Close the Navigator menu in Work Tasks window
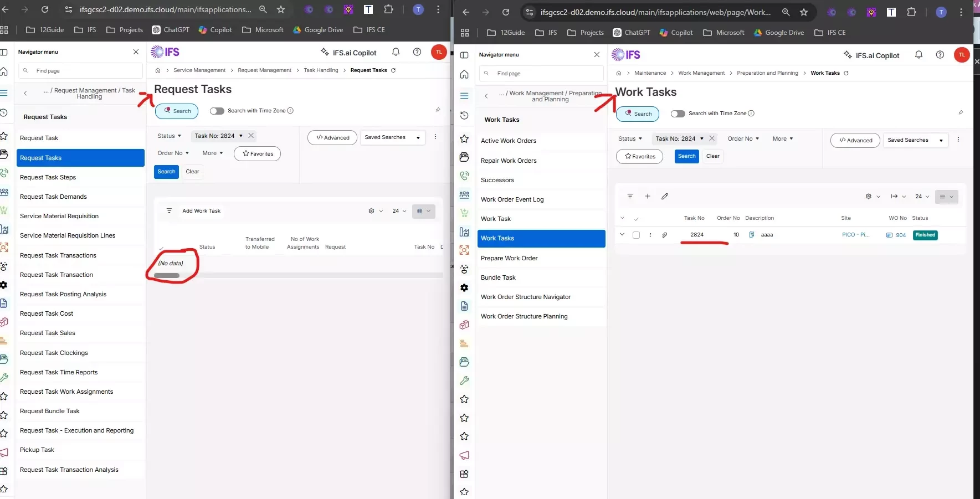 (597, 55)
